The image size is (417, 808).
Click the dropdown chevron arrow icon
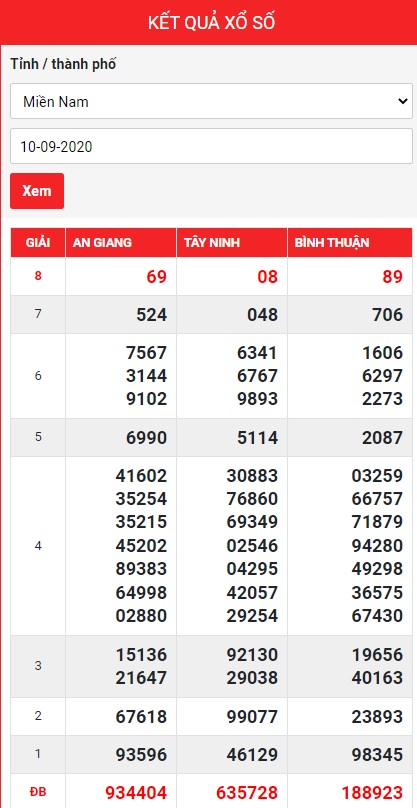pyautogui.click(x=403, y=102)
